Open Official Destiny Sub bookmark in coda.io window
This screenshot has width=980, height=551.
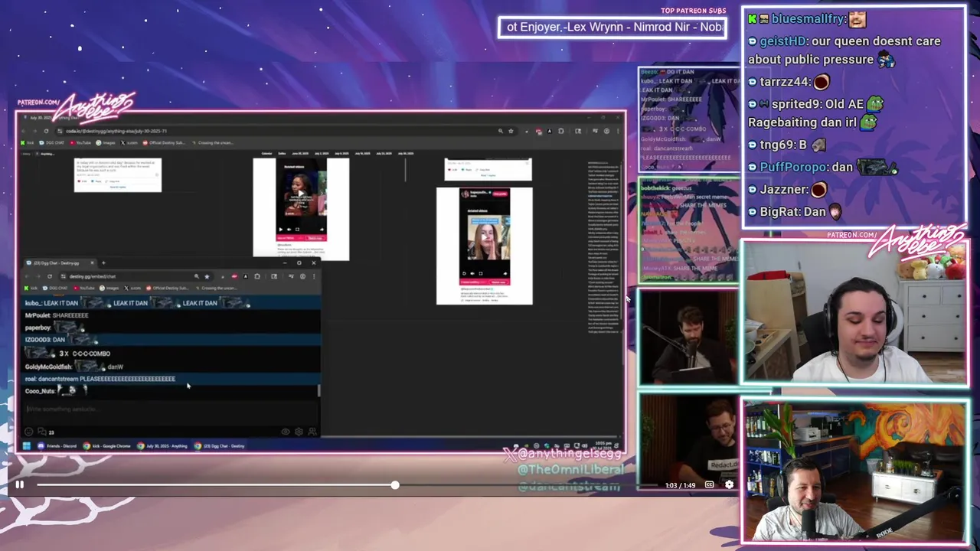tap(165, 143)
